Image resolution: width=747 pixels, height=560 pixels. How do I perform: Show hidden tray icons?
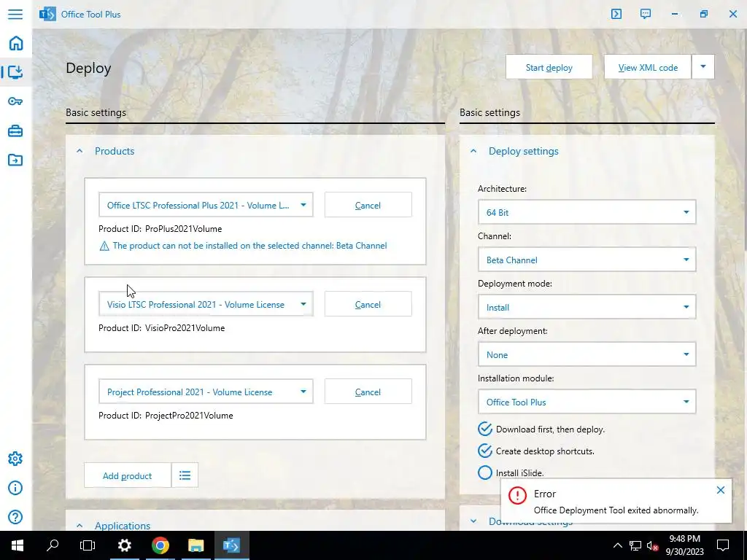[617, 545]
